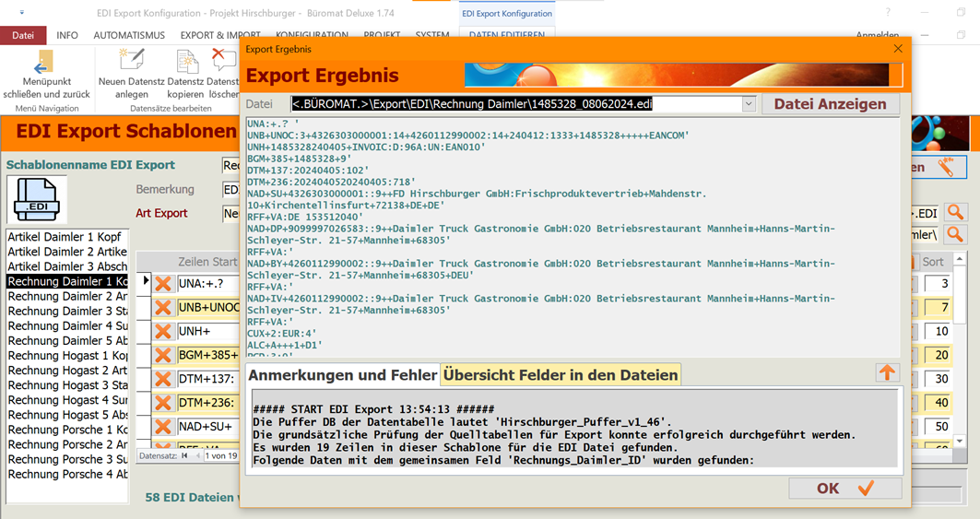Delete the UNH+ row with the orange X
Image resolution: width=980 pixels, height=519 pixels.
pos(163,331)
